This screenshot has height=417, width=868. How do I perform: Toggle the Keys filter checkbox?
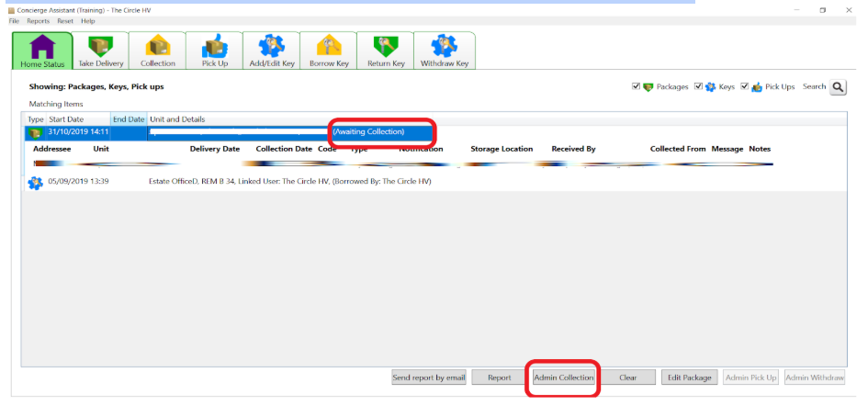(x=699, y=87)
